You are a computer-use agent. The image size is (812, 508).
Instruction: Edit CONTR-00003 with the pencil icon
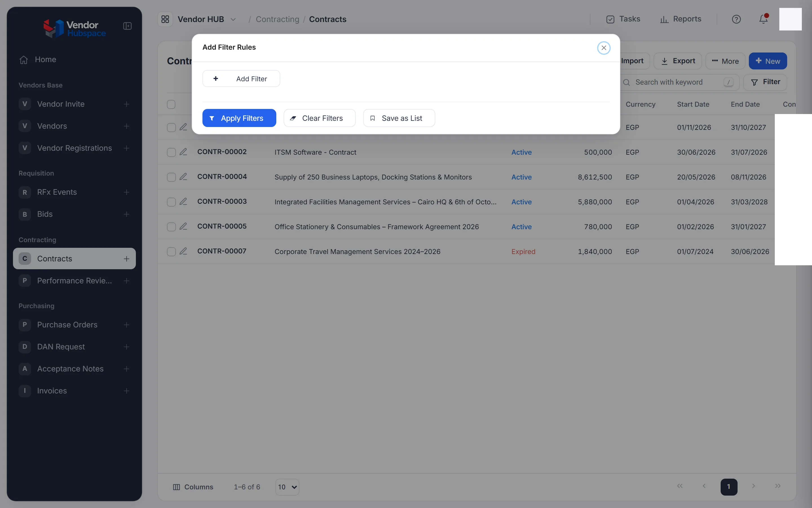point(183,202)
